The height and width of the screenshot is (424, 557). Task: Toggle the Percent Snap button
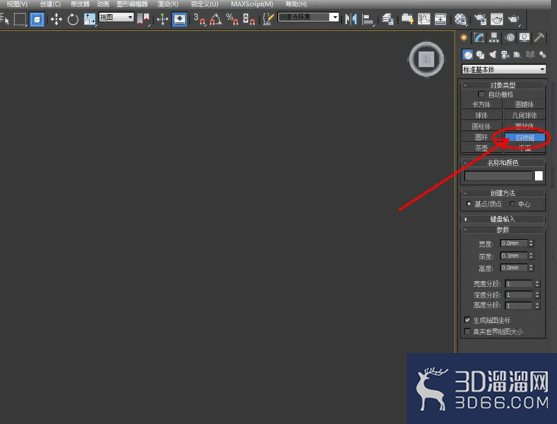click(232, 19)
